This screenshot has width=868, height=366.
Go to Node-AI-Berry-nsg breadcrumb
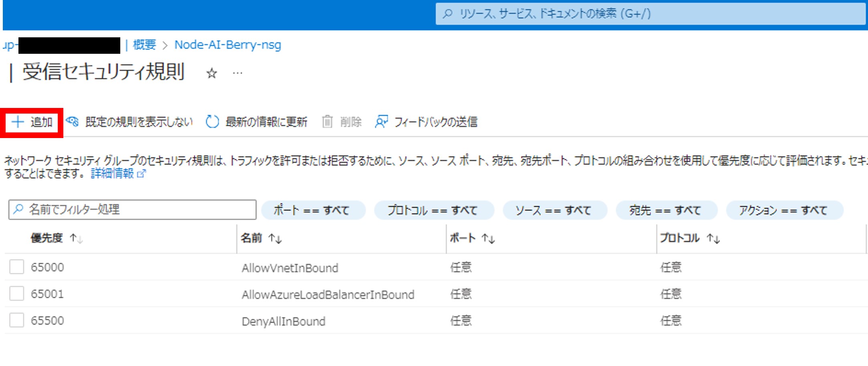pyautogui.click(x=228, y=45)
